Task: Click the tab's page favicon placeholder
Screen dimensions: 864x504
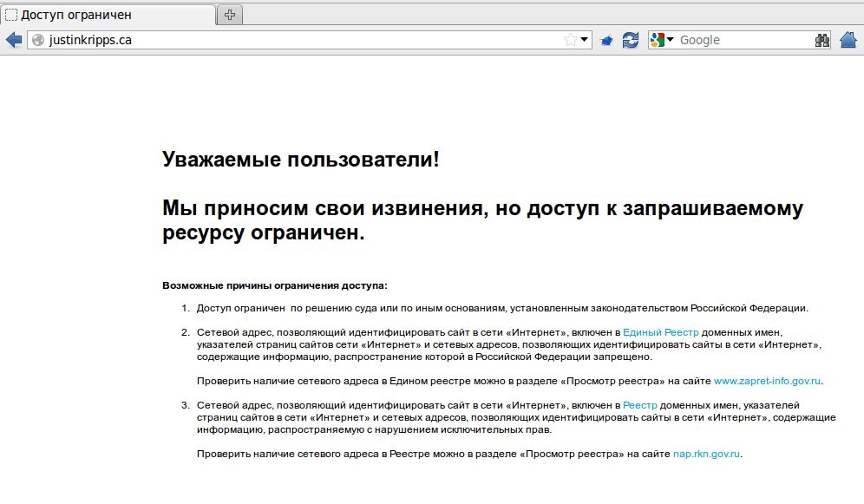Action: [x=11, y=15]
